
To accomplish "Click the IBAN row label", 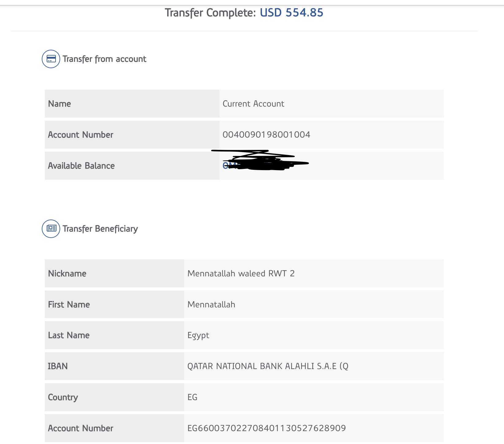I will (58, 366).
